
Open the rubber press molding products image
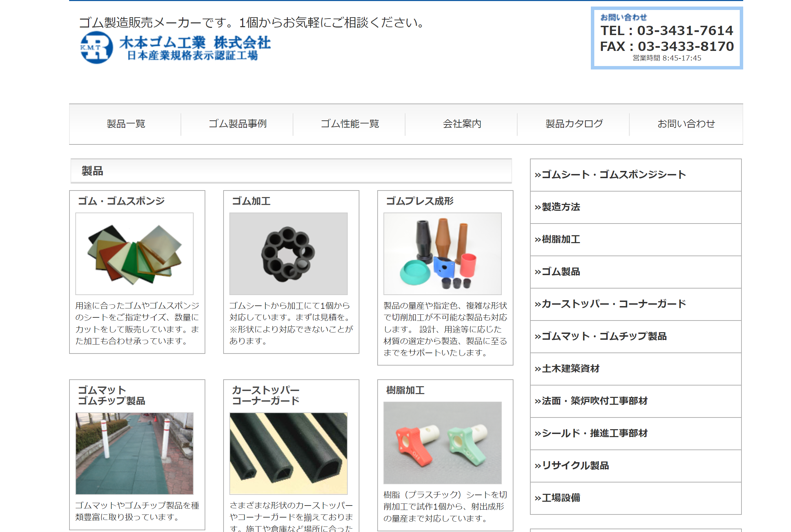443,254
